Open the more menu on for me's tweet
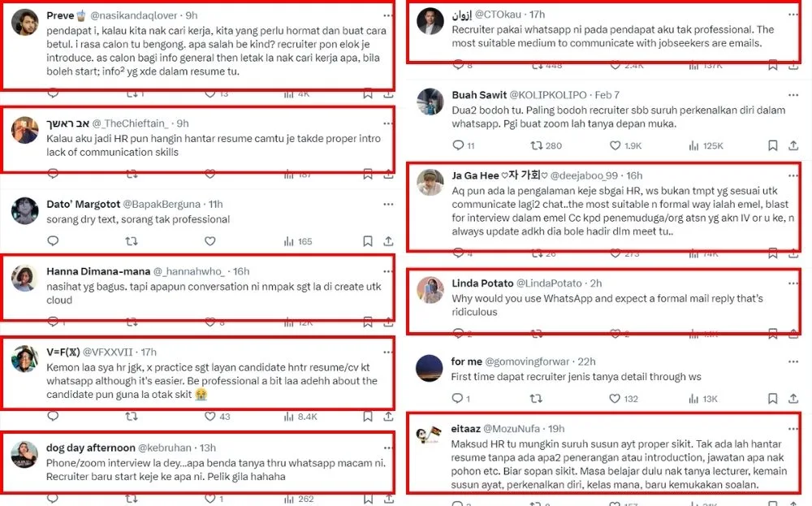The image size is (812, 506). coord(793,361)
